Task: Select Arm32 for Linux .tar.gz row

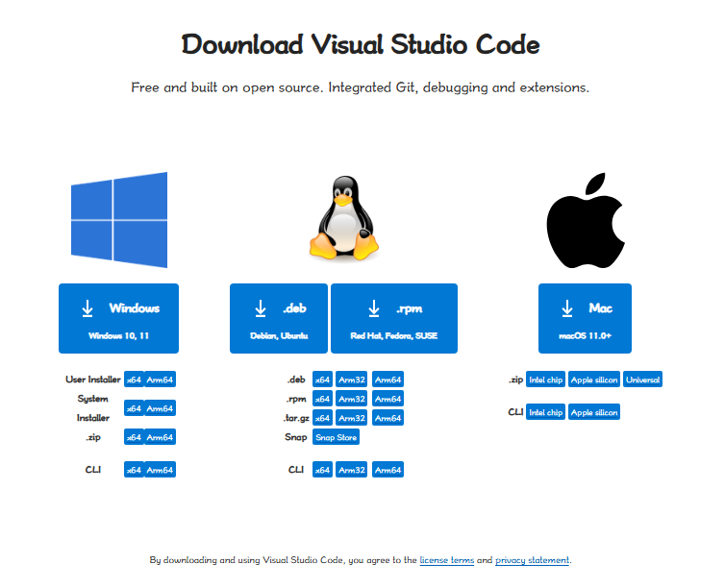Action: click(351, 418)
